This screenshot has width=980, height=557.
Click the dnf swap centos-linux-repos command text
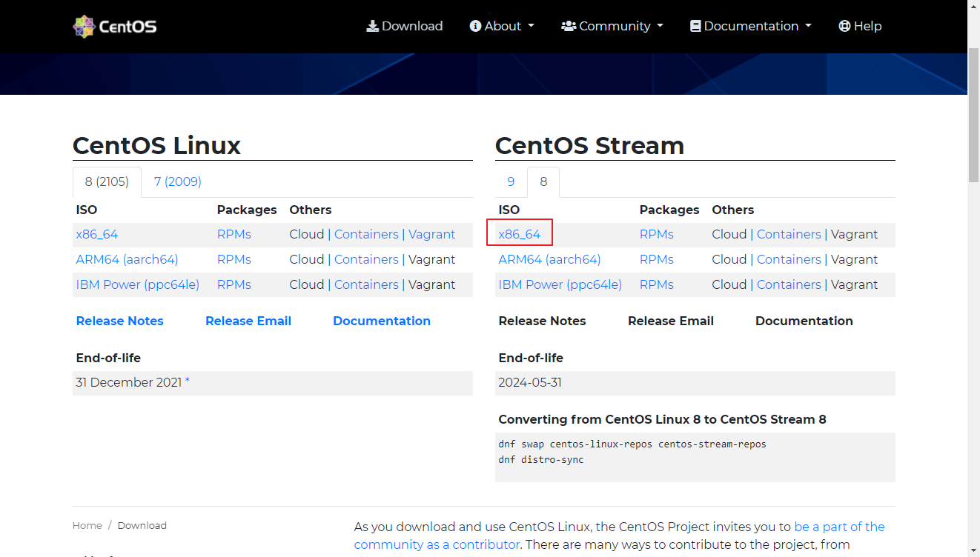click(x=632, y=444)
